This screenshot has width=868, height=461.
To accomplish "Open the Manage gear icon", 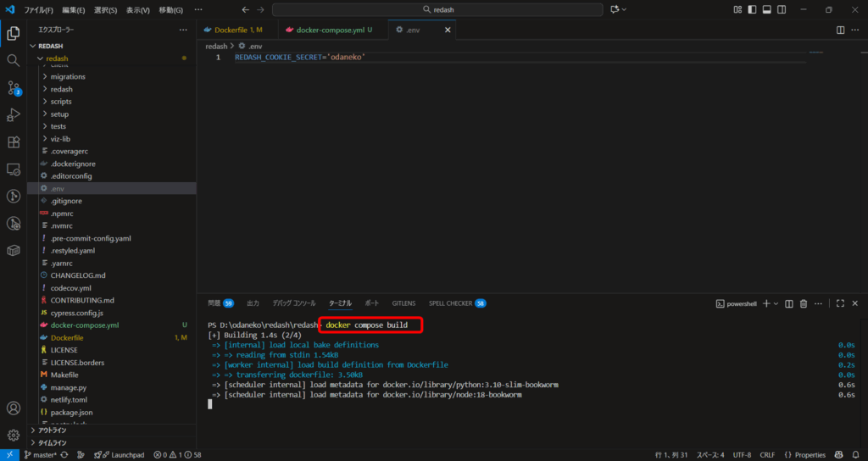I will point(14,435).
